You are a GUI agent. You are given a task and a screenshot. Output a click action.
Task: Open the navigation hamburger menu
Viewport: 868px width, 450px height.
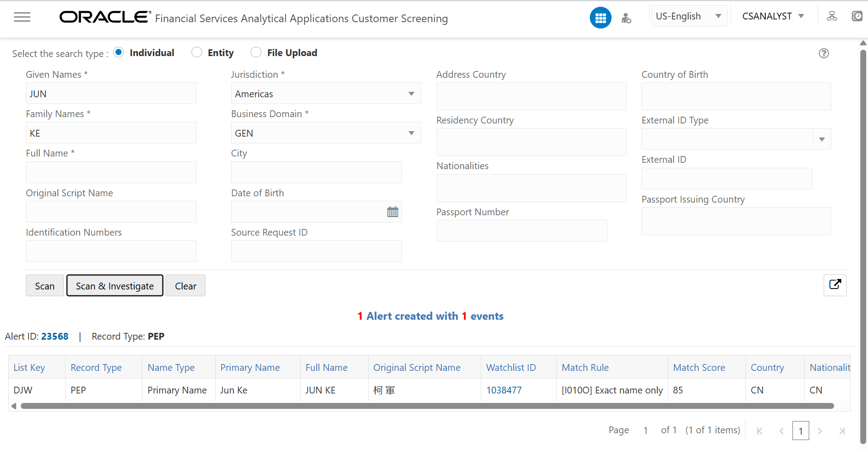click(x=22, y=17)
